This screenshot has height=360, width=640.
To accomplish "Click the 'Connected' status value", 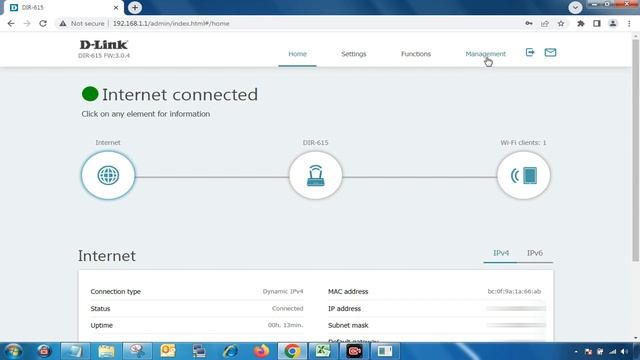I will point(288,309).
